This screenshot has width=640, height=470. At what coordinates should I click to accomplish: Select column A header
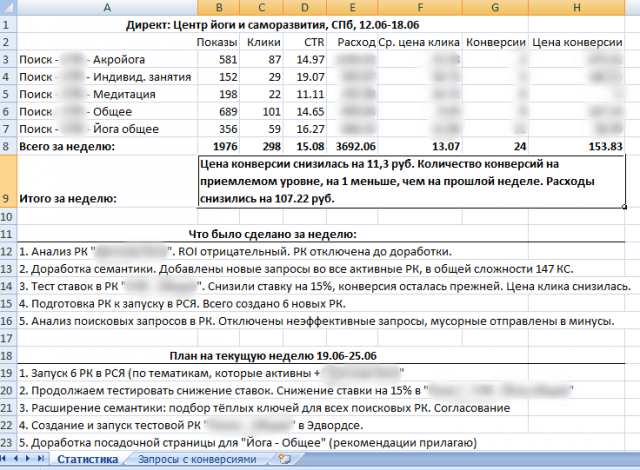(x=107, y=7)
